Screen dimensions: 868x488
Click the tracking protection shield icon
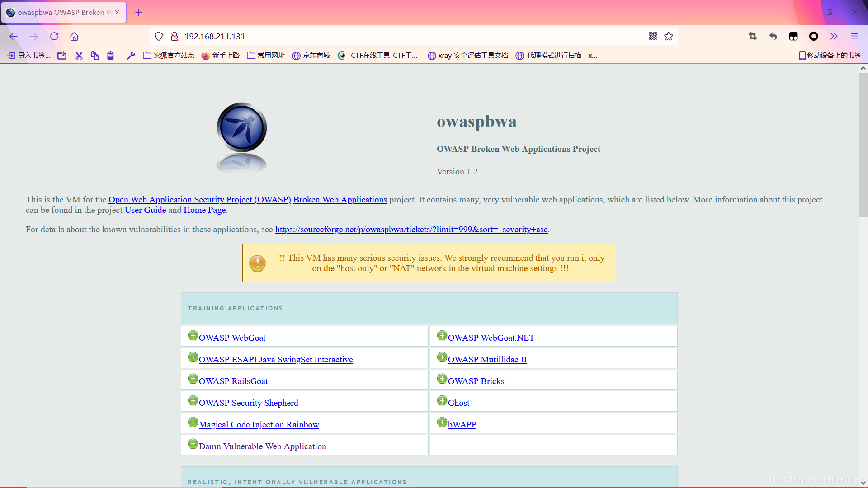[159, 36]
